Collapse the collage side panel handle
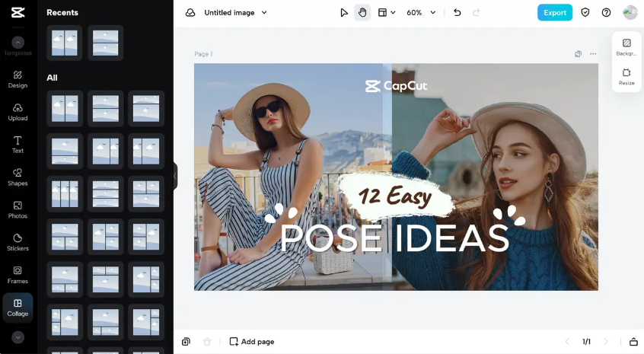 (175, 176)
